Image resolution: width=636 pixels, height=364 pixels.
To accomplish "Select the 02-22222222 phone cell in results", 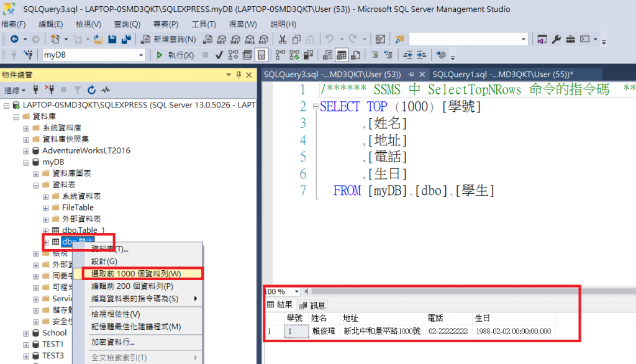I will click(x=448, y=331).
